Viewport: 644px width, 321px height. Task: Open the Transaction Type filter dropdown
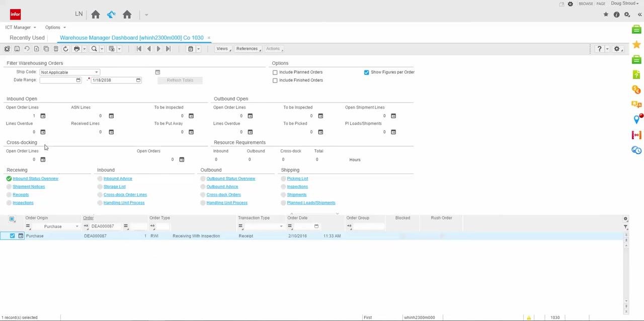[x=281, y=226]
